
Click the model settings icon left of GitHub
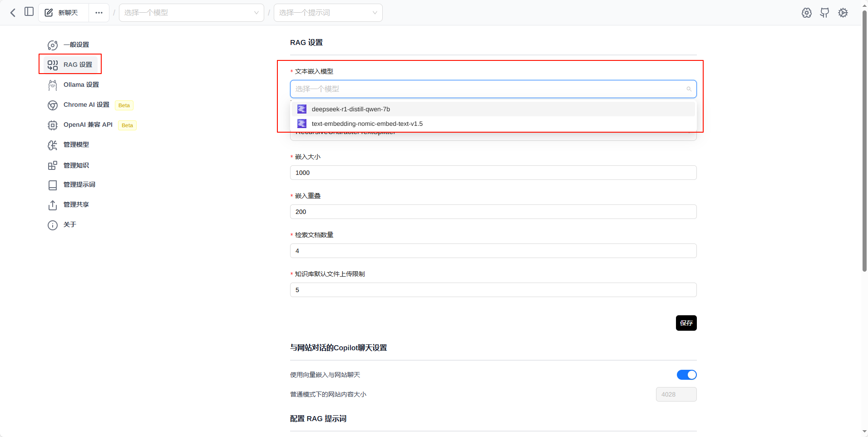click(x=806, y=13)
